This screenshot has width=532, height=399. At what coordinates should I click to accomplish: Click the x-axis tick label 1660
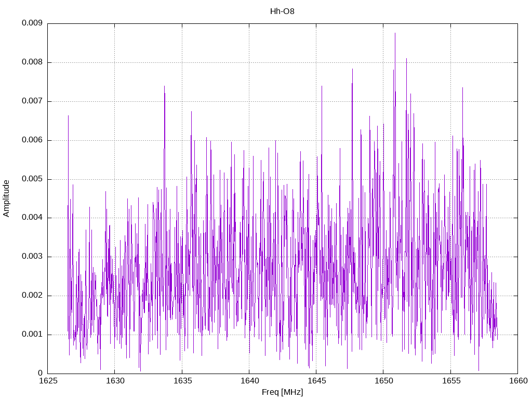tap(518, 381)
